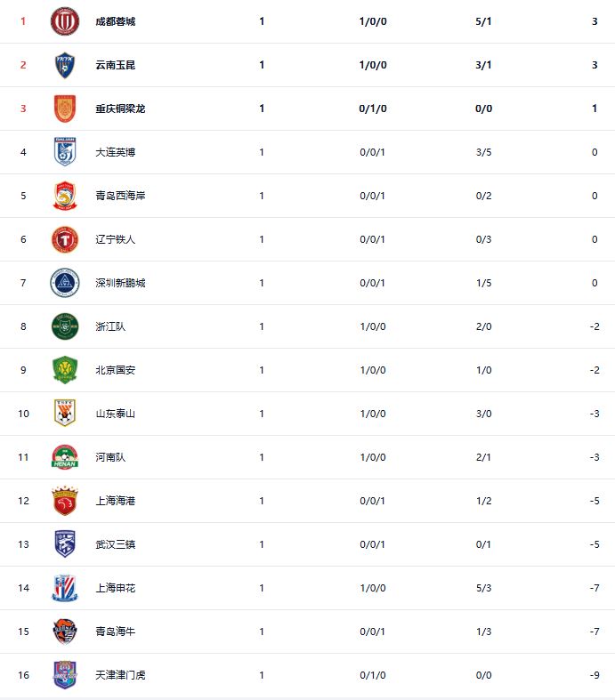Click the 上海申花 team badge

pos(65,588)
